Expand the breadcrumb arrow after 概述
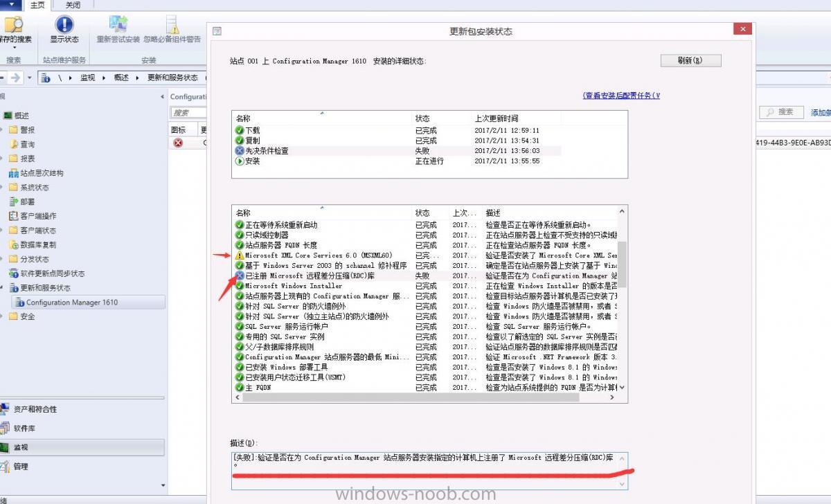 [136, 78]
